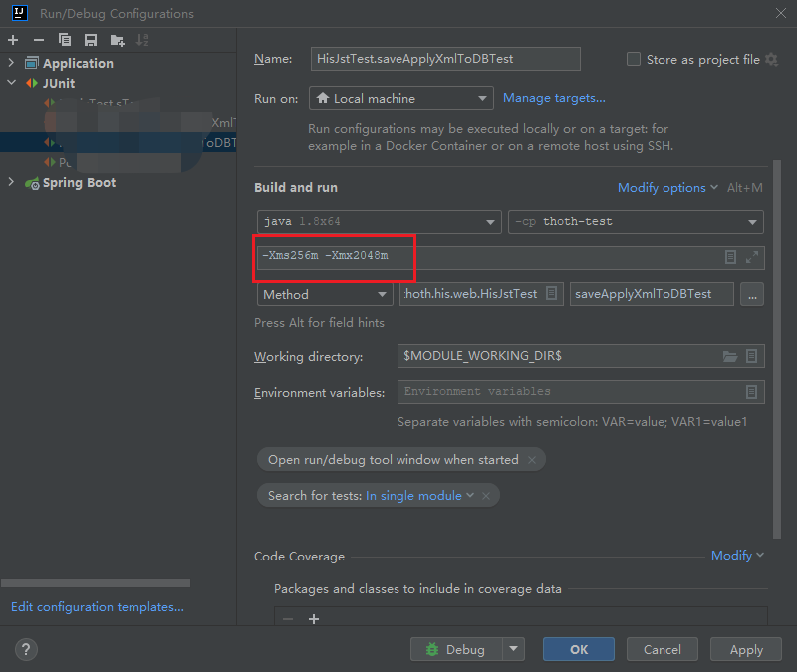797x672 pixels.
Task: Select the JUnit configuration starting 'Pc'
Action: pos(118,162)
